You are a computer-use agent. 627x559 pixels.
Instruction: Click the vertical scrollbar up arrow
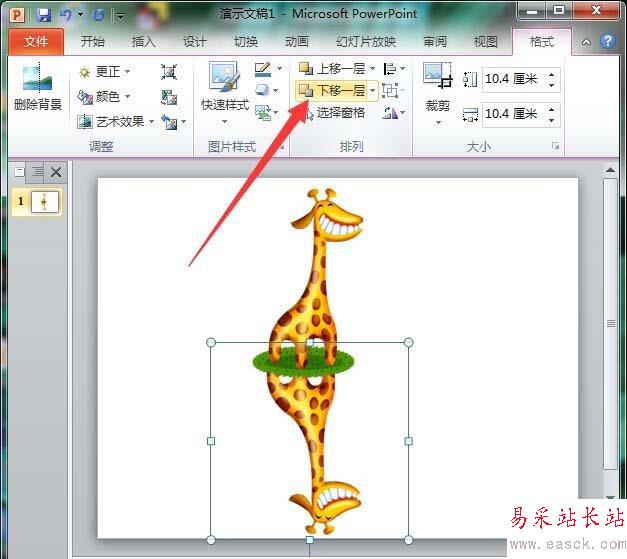[610, 170]
